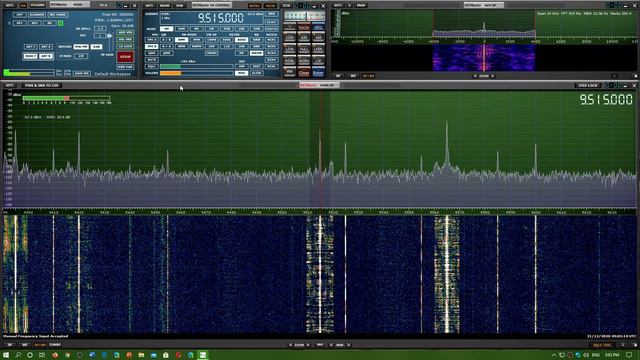Select SAM demodulation mode
640x360 pixels.
pyautogui.click(x=182, y=29)
